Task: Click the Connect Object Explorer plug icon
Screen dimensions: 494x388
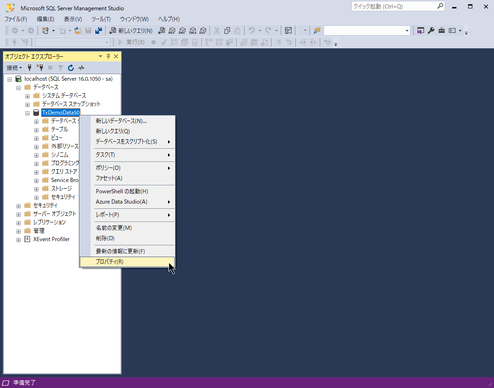Action: coord(29,68)
